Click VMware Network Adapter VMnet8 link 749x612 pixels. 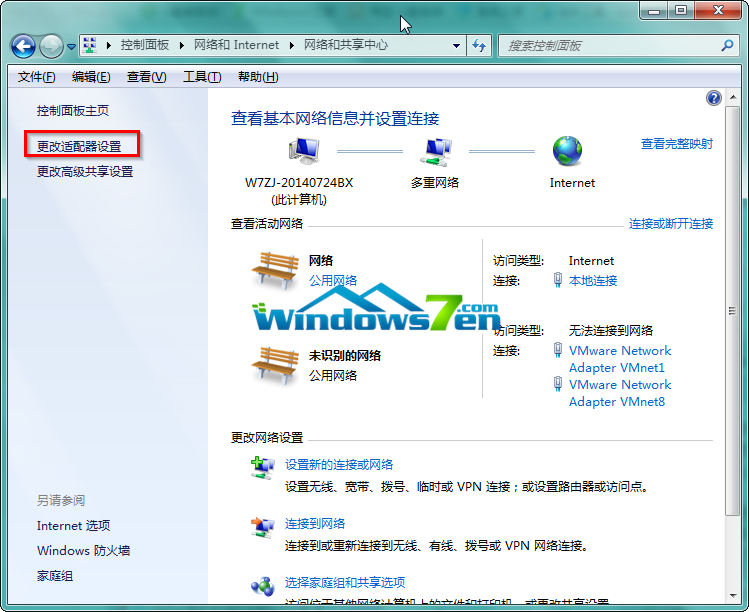619,393
